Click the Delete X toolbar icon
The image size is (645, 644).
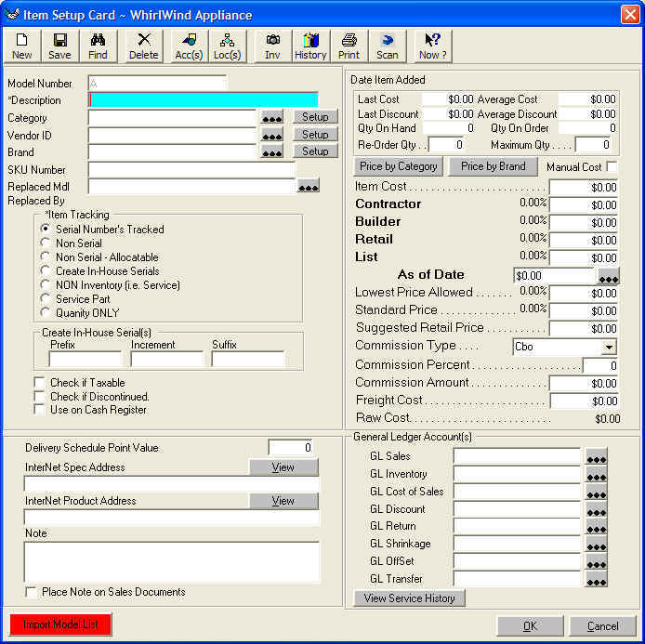click(x=143, y=46)
